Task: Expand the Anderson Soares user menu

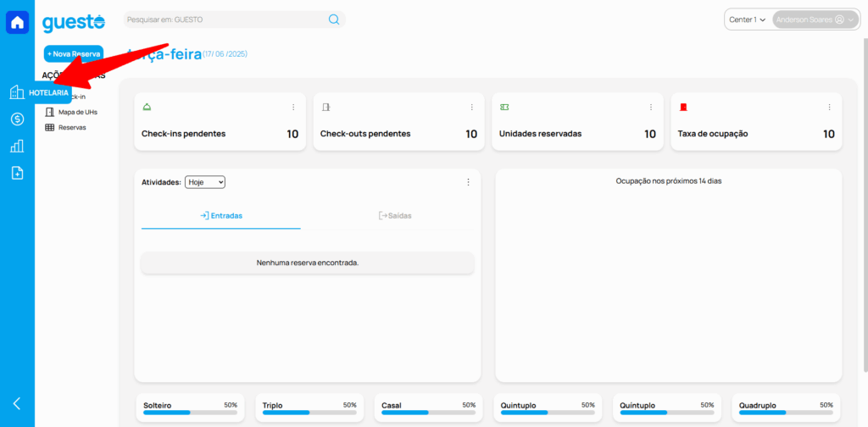Action: pyautogui.click(x=815, y=19)
